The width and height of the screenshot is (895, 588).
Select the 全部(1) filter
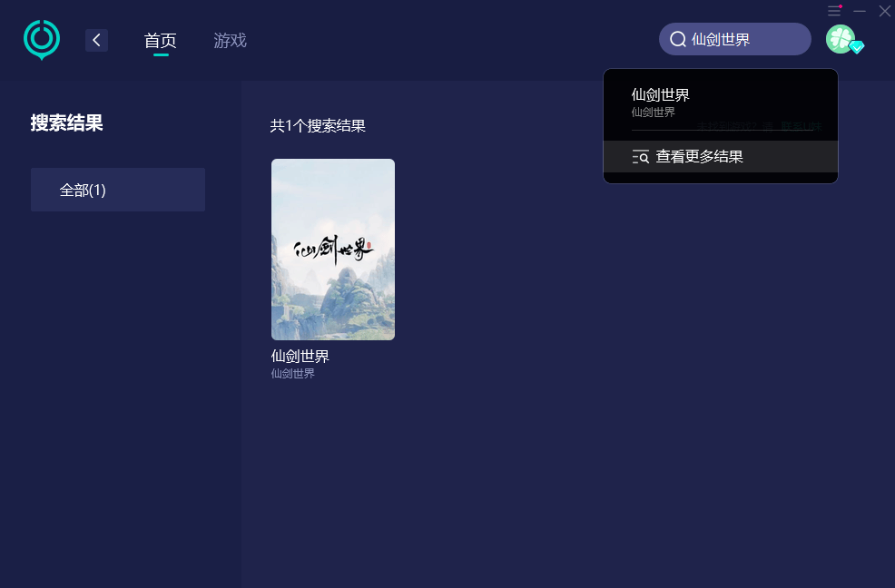tap(118, 190)
